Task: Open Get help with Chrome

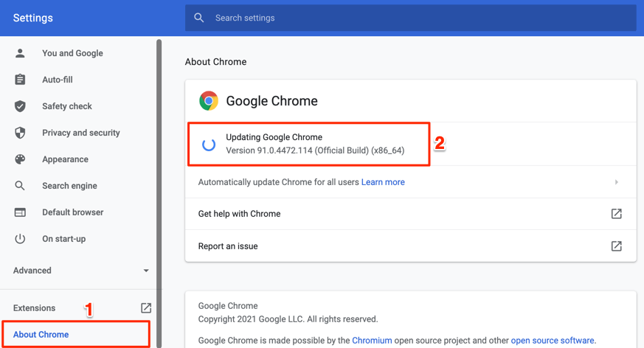Action: tap(409, 214)
